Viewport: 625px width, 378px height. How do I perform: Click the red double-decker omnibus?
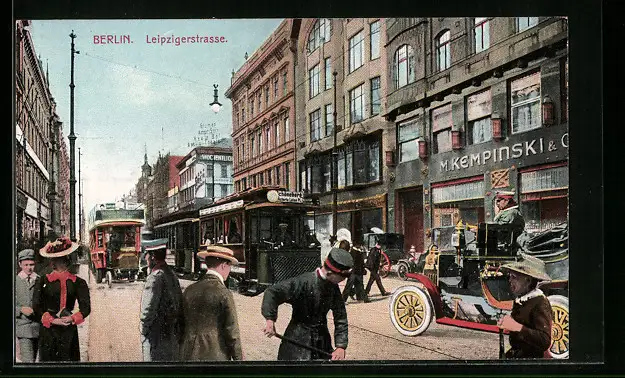(x=116, y=241)
